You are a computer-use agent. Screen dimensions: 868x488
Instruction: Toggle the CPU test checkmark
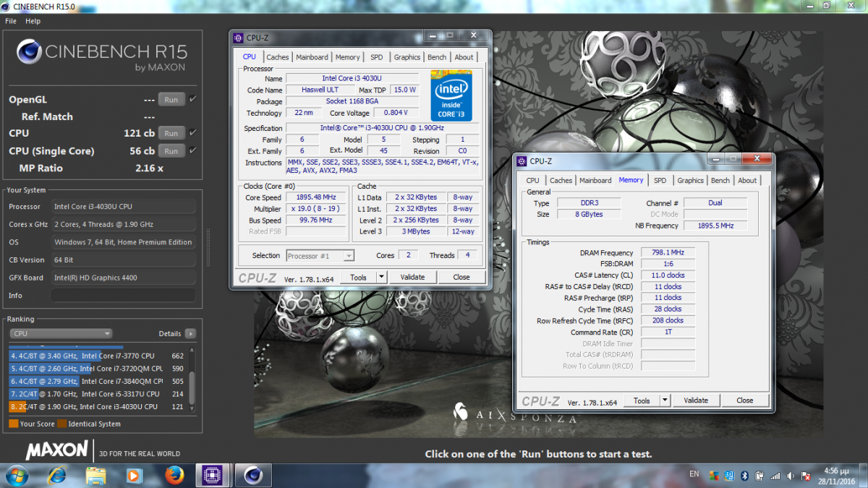click(x=193, y=133)
